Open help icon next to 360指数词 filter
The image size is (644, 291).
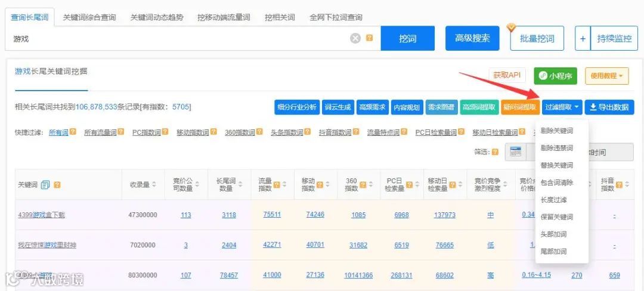[x=259, y=132]
